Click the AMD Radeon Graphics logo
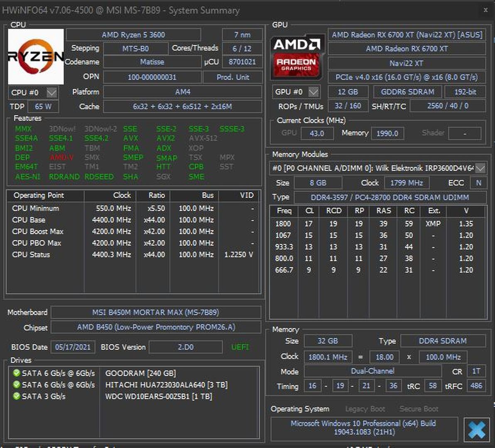This screenshot has height=448, width=495. [297, 57]
